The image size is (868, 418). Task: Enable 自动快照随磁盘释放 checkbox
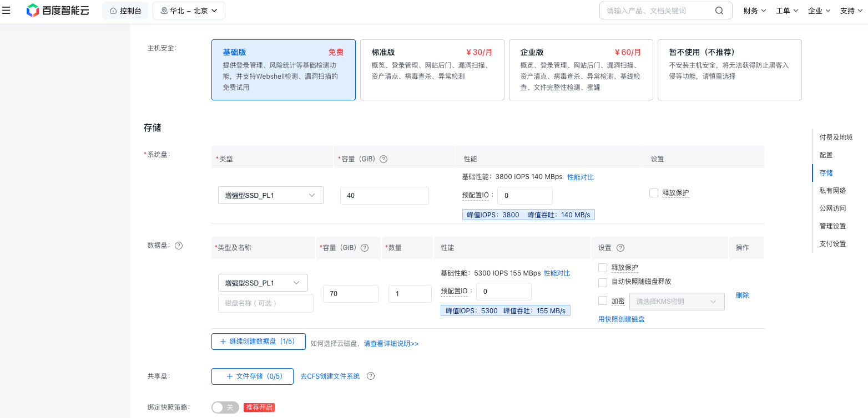tap(603, 282)
